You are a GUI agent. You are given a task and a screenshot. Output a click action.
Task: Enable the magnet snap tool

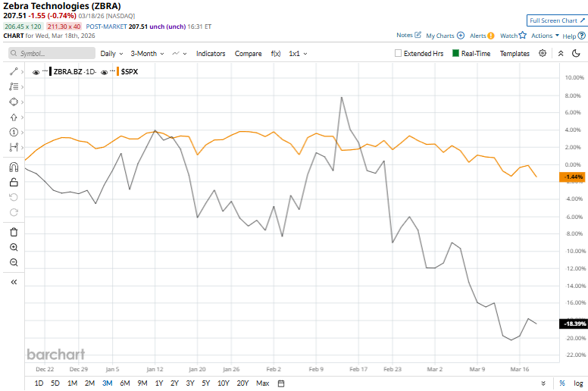(x=14, y=167)
